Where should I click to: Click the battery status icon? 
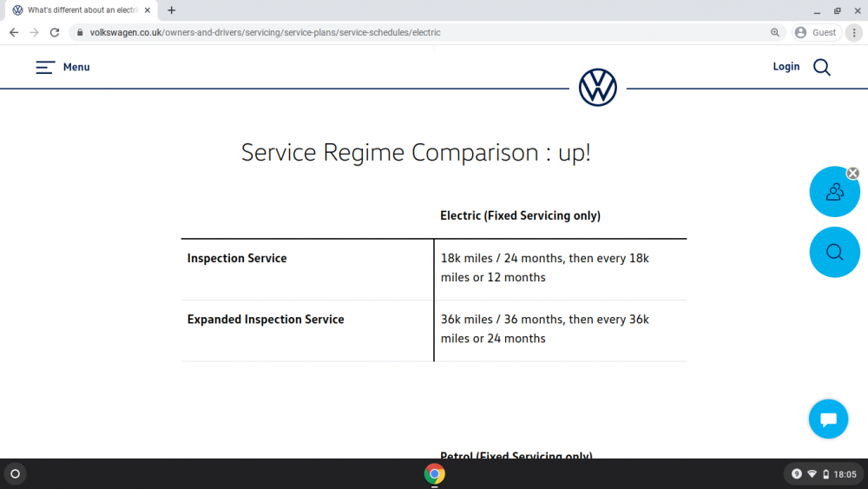[826, 474]
